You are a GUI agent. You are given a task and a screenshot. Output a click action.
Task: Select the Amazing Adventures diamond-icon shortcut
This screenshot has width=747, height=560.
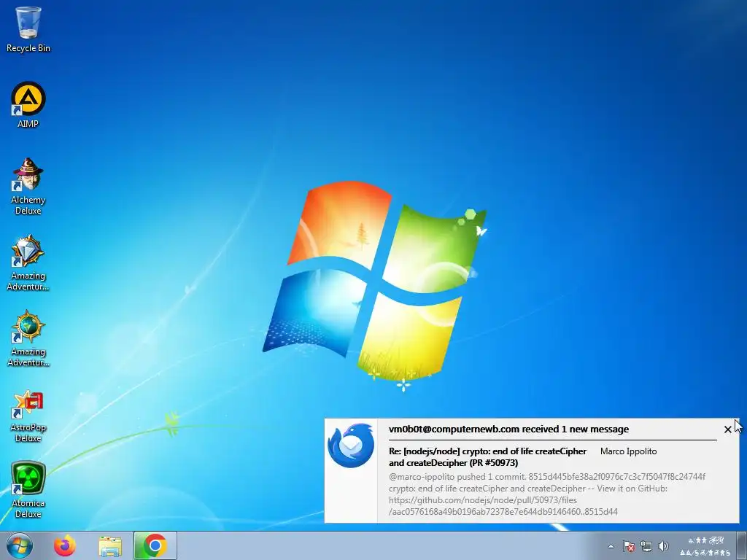pos(28,262)
